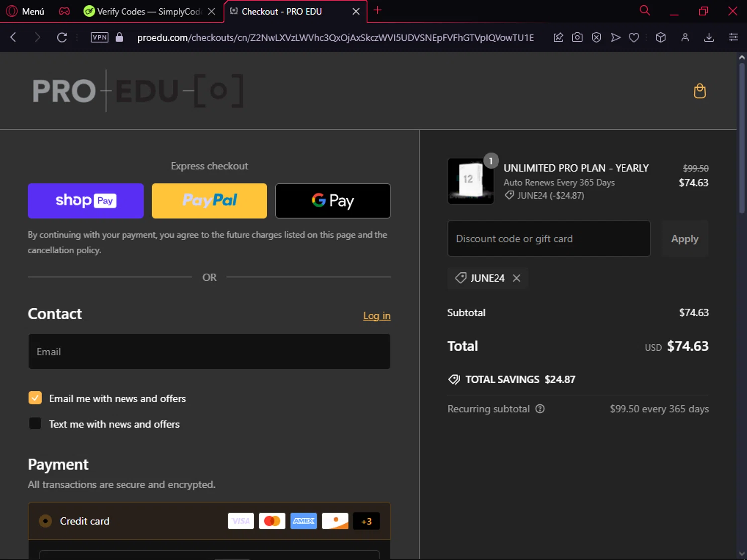Open the easy setup sliders icon
Viewport: 747px width, 560px height.
click(x=733, y=37)
